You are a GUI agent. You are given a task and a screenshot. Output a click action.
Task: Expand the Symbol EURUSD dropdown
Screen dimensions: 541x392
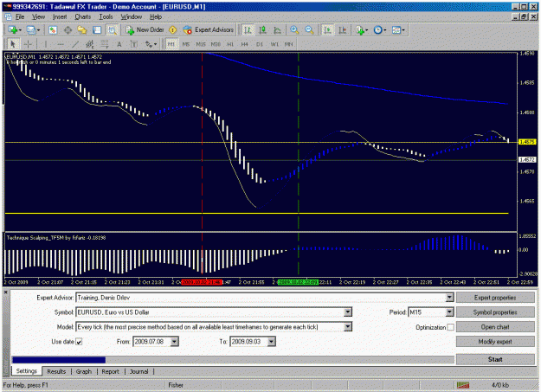pos(348,312)
